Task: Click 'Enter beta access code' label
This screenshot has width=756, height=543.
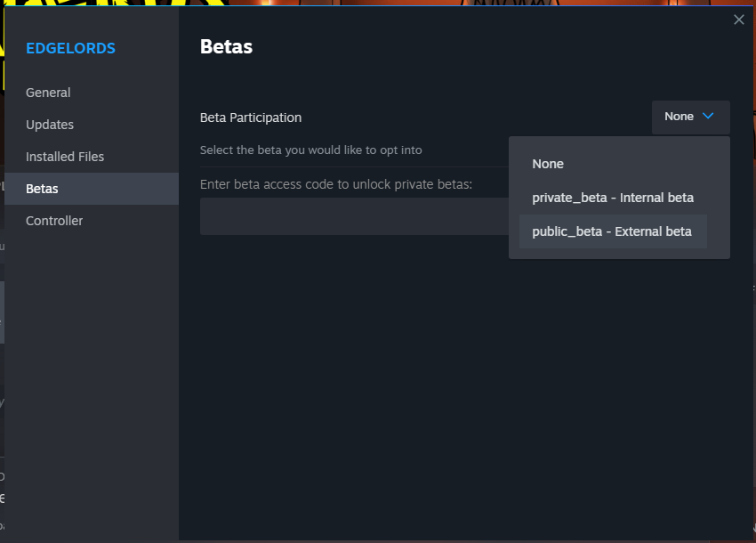Action: click(335, 184)
